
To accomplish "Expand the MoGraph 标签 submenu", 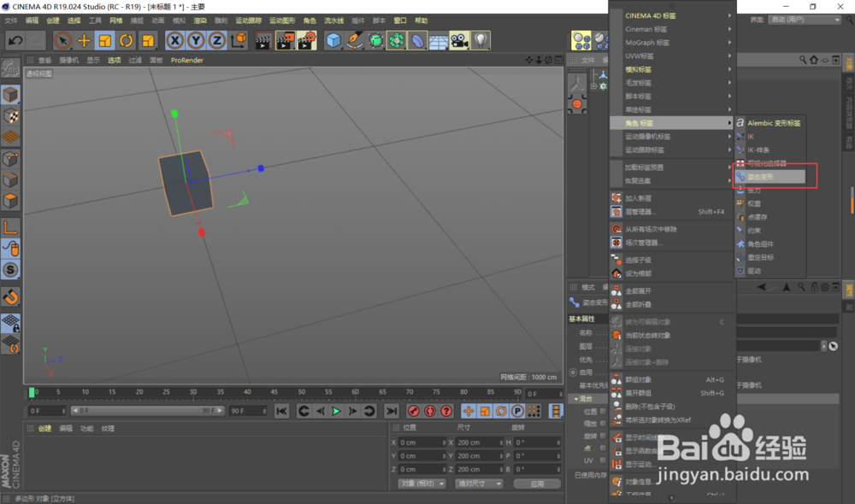I will 672,43.
